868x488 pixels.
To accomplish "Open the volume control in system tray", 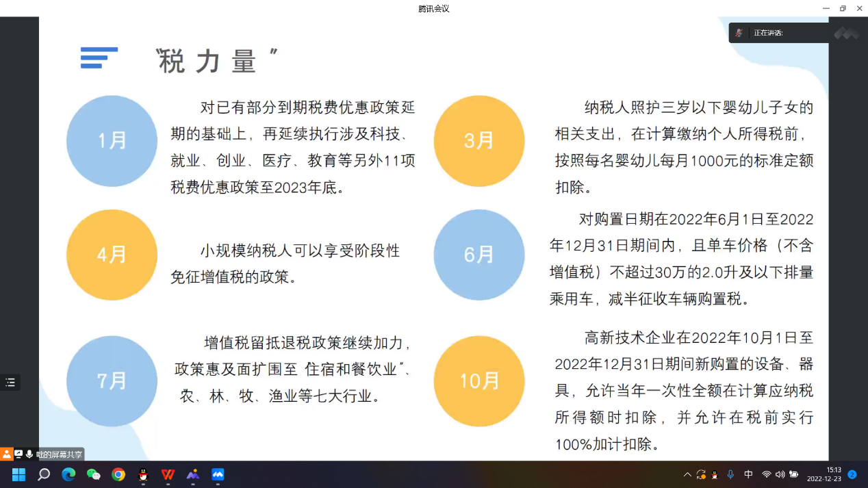I will click(780, 474).
